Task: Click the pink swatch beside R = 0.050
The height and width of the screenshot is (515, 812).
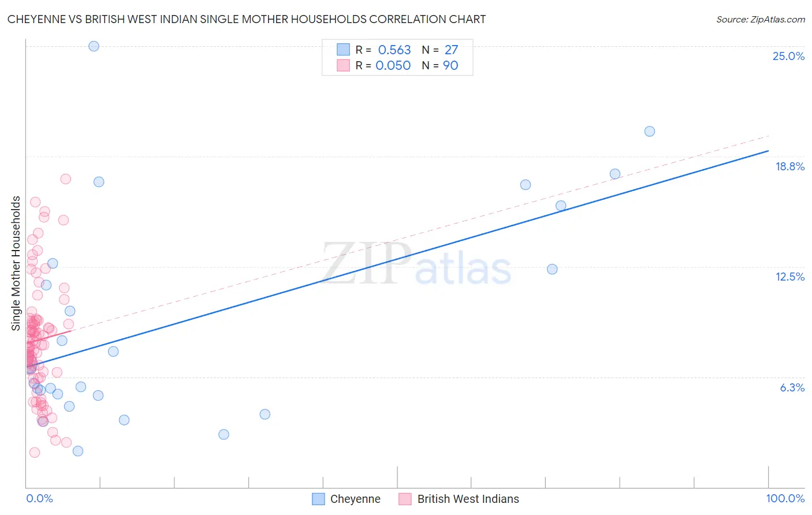Action: click(343, 65)
